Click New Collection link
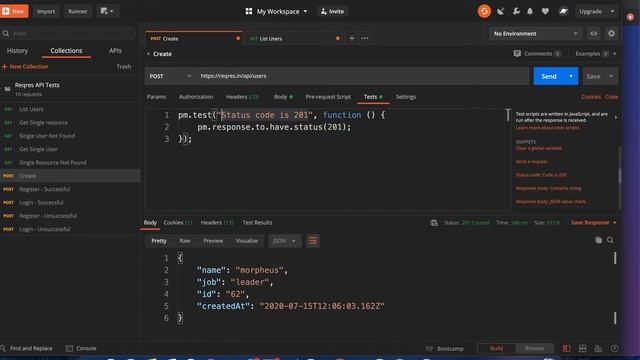Screen dimensions: 640x360 click(x=25, y=66)
